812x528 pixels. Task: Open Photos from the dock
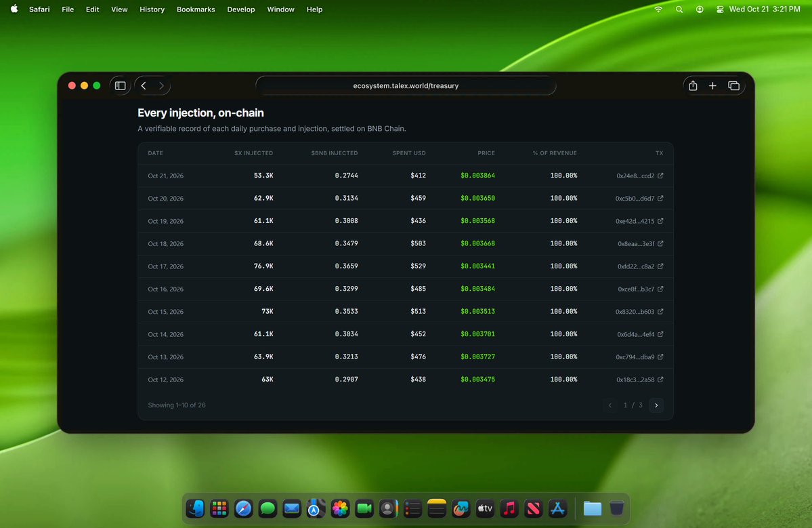[x=340, y=508]
